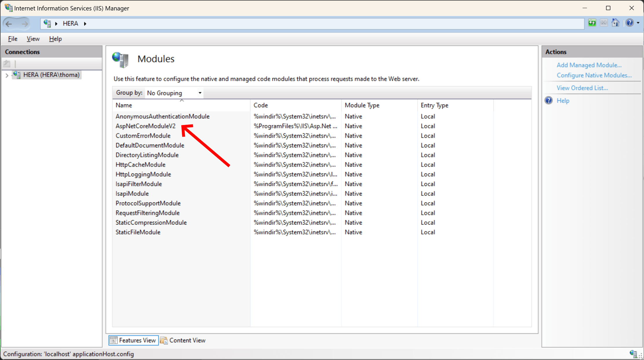Click the Home icon in the toolbar

[x=615, y=23]
